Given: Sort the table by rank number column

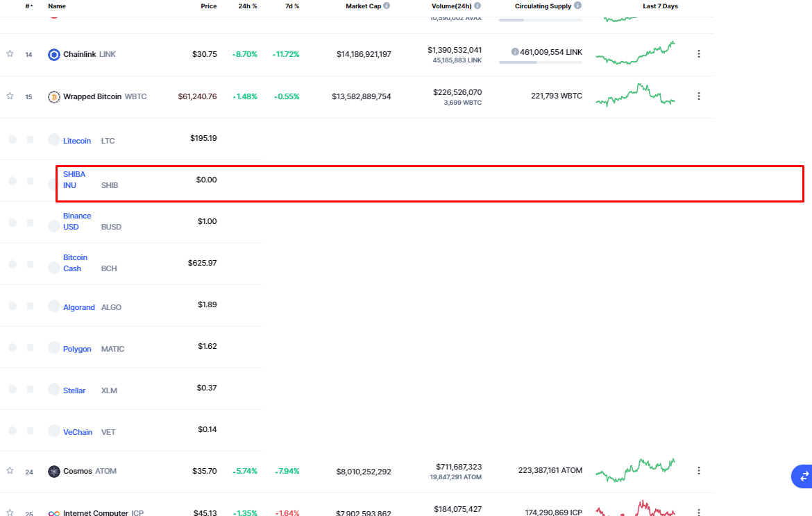Looking at the screenshot, I should click(x=29, y=6).
